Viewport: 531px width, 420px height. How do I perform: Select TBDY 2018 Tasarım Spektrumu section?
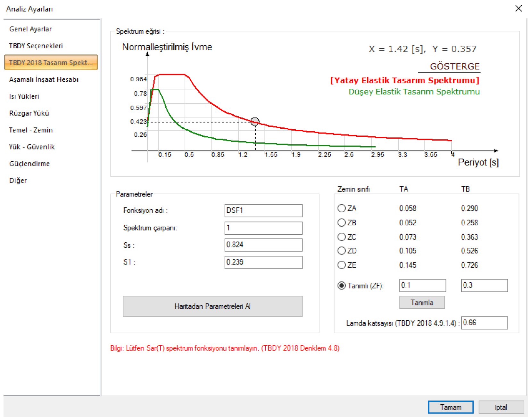pos(51,62)
